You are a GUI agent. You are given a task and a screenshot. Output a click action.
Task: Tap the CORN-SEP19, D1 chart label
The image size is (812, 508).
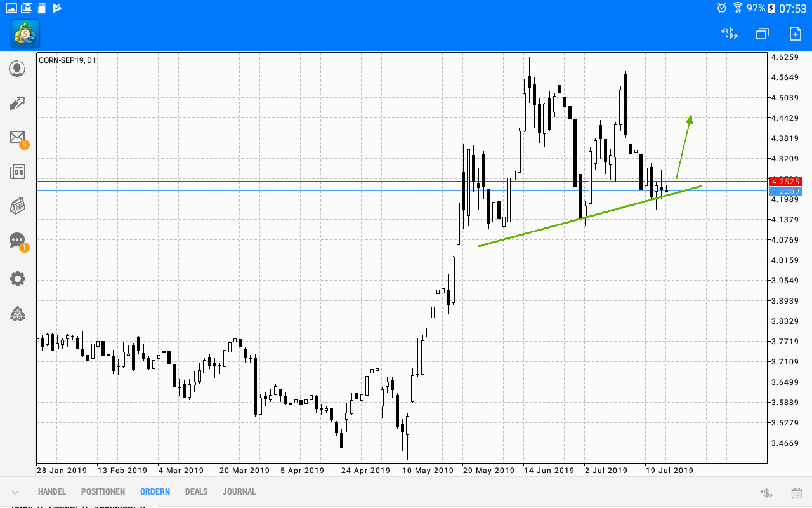click(67, 60)
